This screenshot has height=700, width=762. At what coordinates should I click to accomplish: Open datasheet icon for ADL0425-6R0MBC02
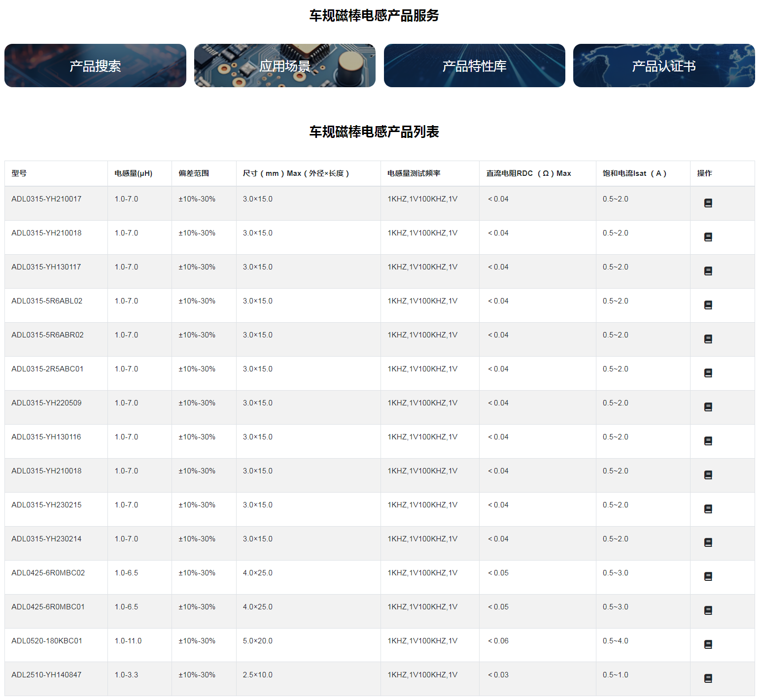tap(708, 576)
